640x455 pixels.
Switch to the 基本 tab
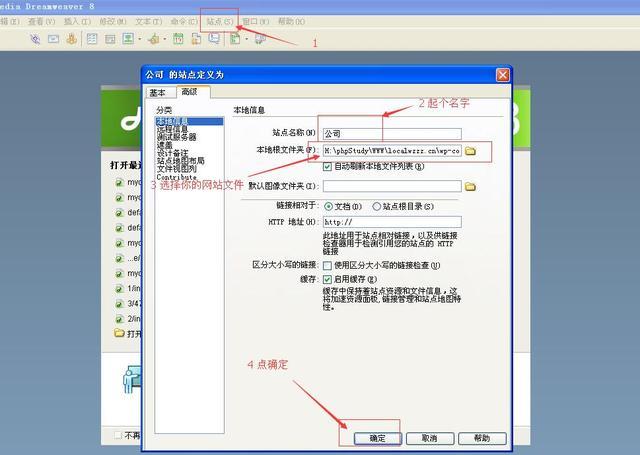pyautogui.click(x=160, y=93)
